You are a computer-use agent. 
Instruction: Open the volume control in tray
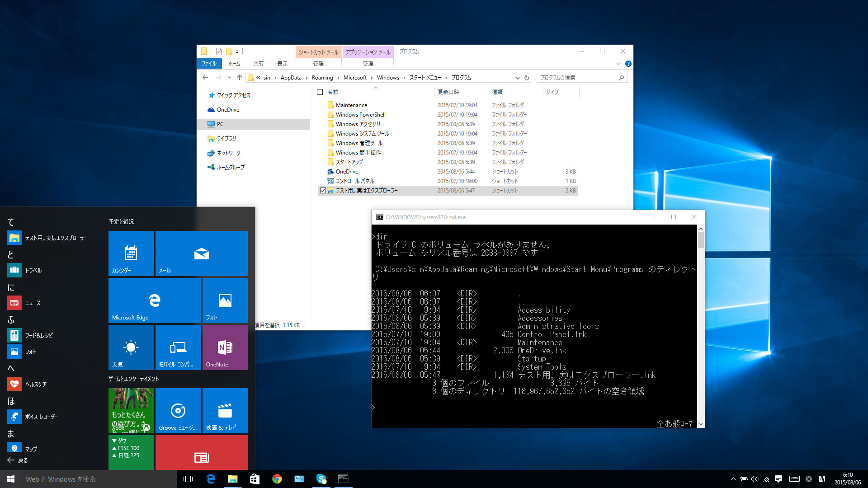point(755,479)
